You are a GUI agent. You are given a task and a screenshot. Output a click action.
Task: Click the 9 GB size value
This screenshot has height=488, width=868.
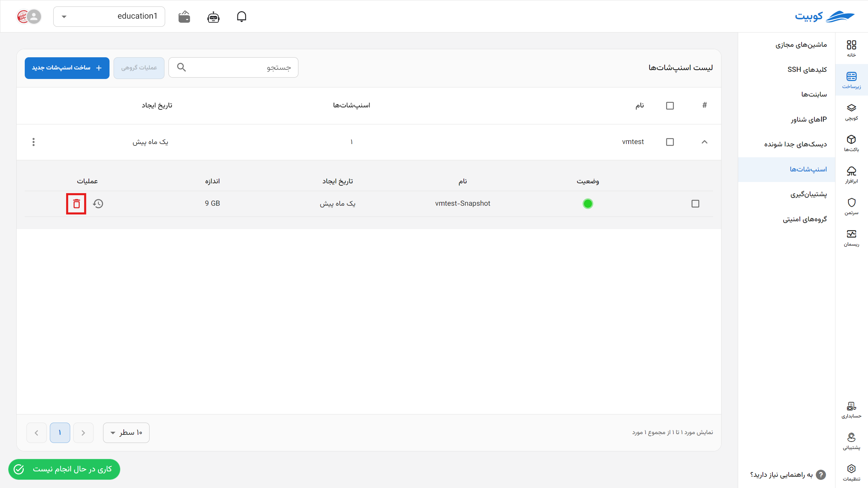coord(212,203)
